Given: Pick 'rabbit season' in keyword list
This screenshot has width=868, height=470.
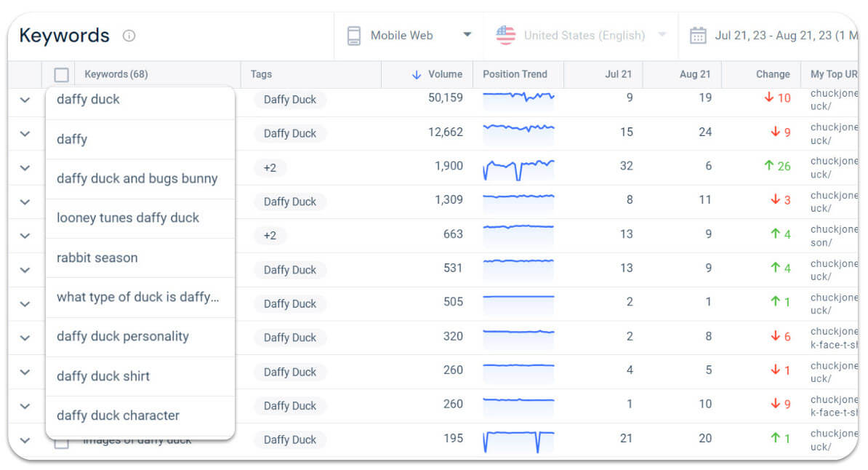Looking at the screenshot, I should [x=140, y=258].
